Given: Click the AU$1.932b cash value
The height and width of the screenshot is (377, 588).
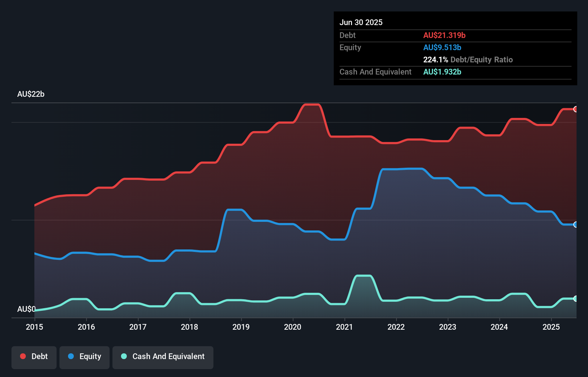Looking at the screenshot, I should (442, 72).
